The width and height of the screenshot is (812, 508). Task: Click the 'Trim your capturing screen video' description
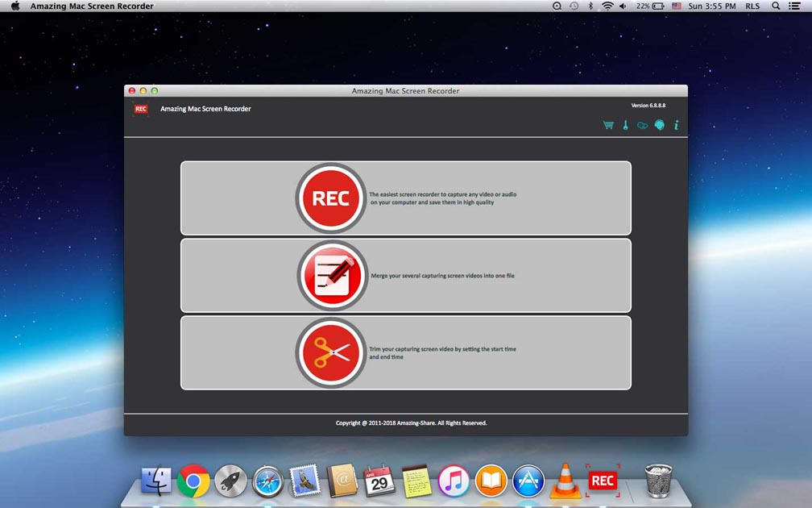443,353
